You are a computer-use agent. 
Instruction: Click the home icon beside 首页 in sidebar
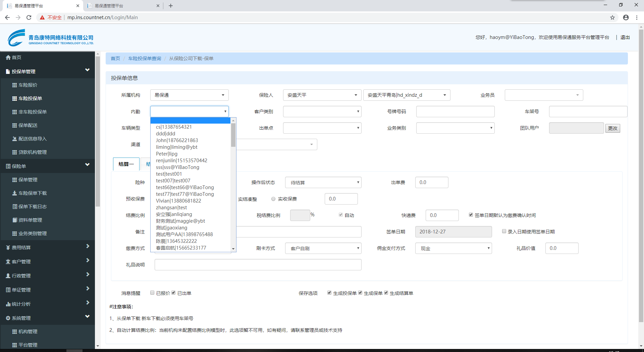[8, 57]
